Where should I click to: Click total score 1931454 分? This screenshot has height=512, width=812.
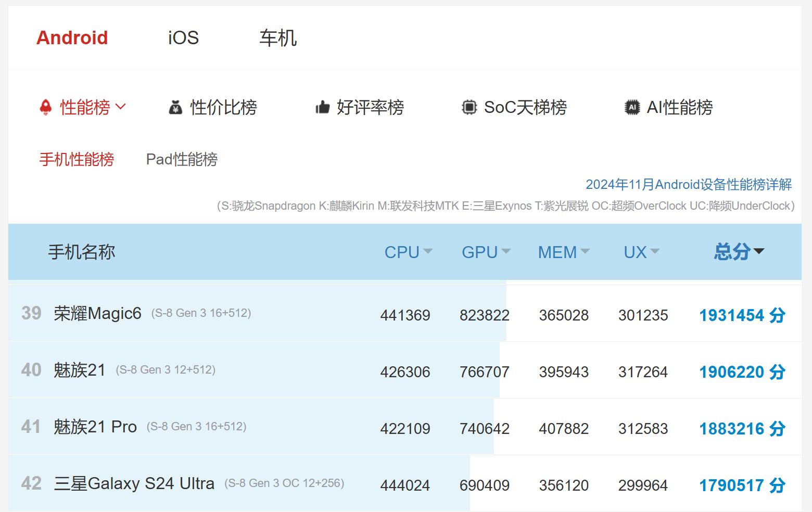pyautogui.click(x=742, y=315)
